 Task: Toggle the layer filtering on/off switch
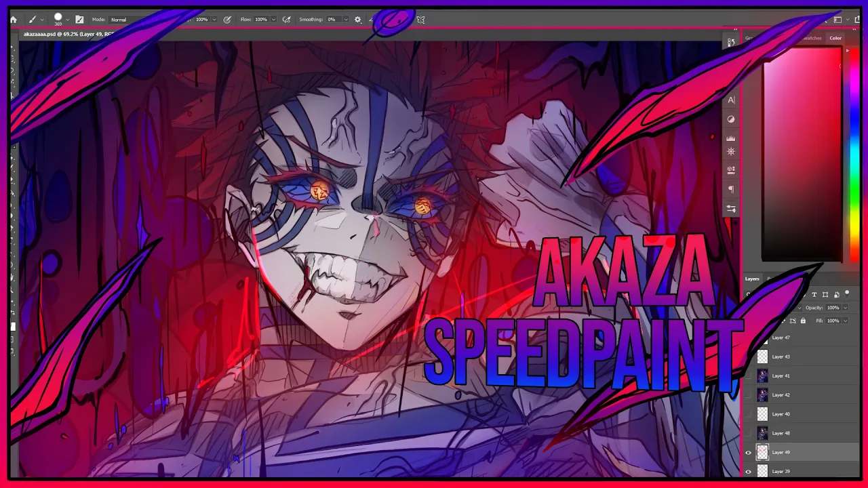847,293
